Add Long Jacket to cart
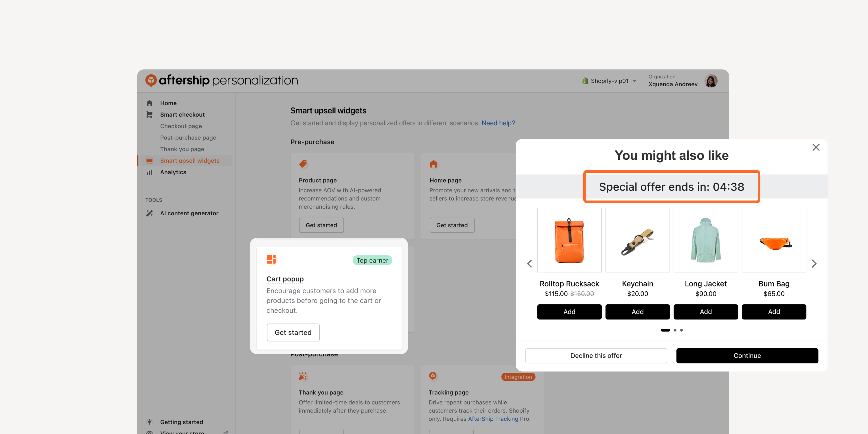The width and height of the screenshot is (868, 434). coord(706,312)
